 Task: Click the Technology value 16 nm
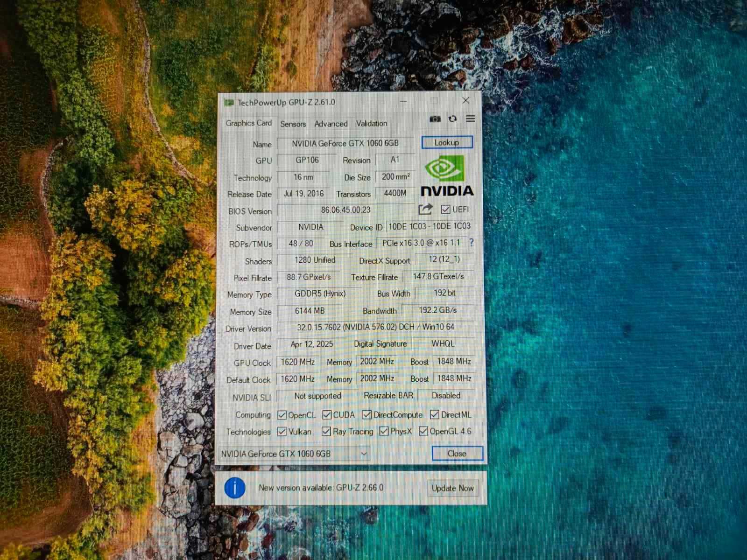(x=303, y=177)
